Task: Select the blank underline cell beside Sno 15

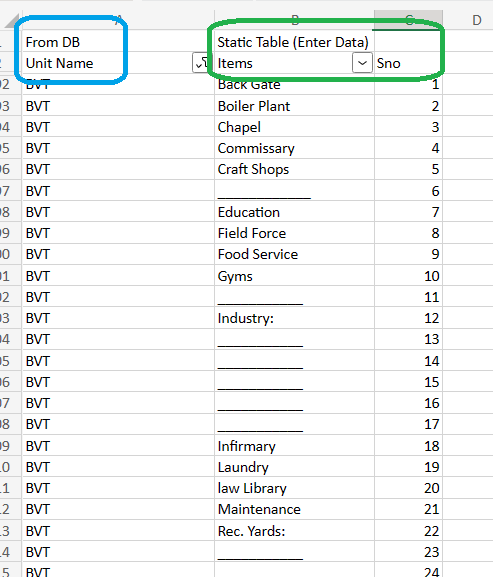Action: pos(294,382)
